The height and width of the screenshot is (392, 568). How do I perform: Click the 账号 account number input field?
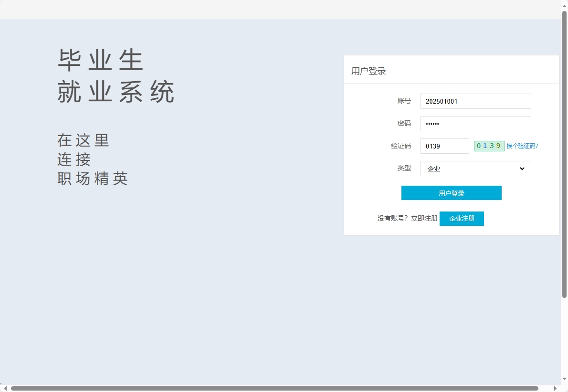pos(475,101)
